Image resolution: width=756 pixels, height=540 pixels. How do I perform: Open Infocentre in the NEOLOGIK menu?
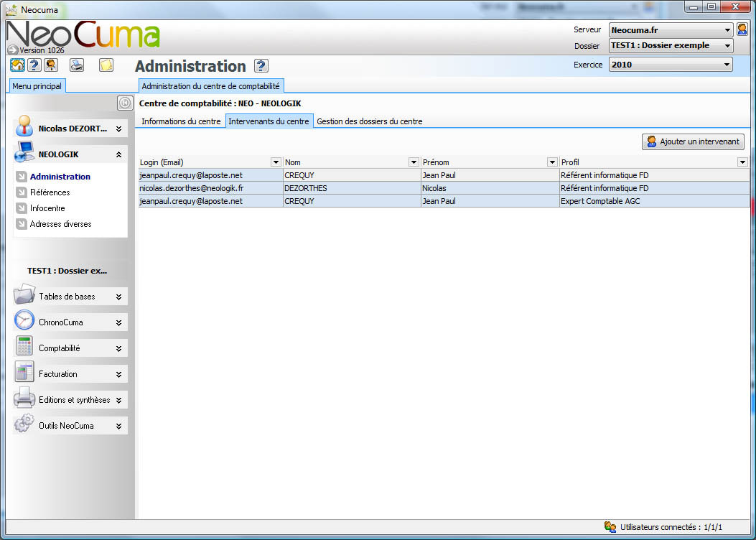pyautogui.click(x=47, y=208)
